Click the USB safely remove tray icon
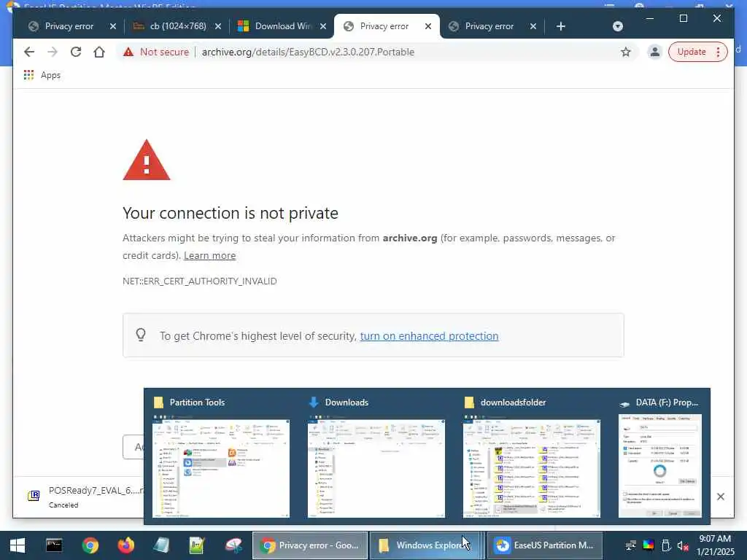The image size is (747, 560). (x=666, y=545)
